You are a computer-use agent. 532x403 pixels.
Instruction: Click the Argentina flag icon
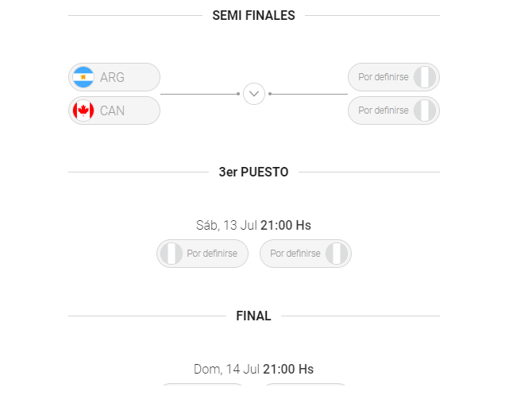pos(83,77)
